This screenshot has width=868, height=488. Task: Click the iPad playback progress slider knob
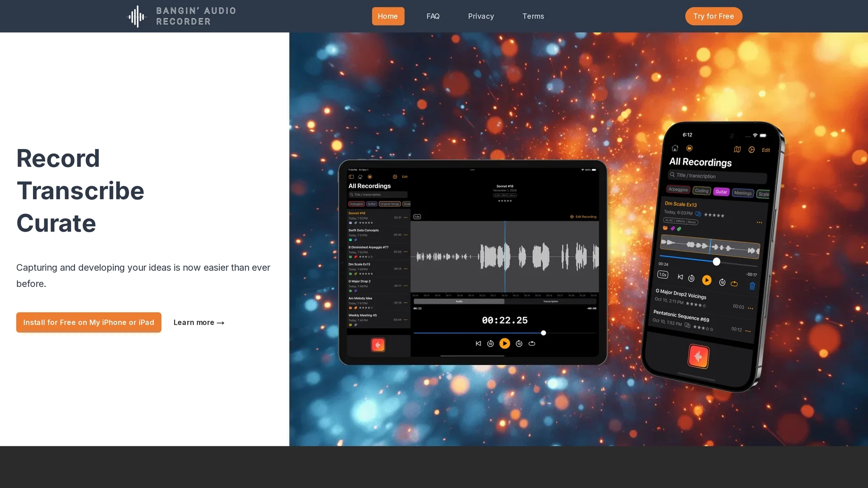543,333
